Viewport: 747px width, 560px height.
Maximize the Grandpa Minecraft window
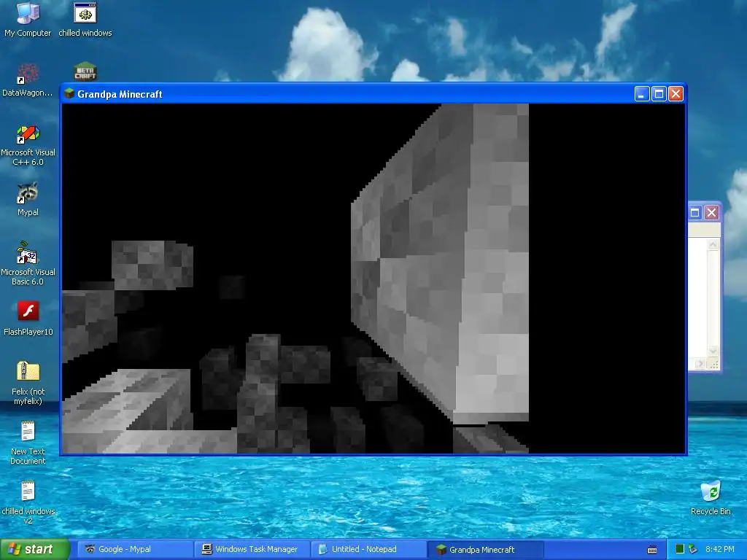tap(659, 94)
